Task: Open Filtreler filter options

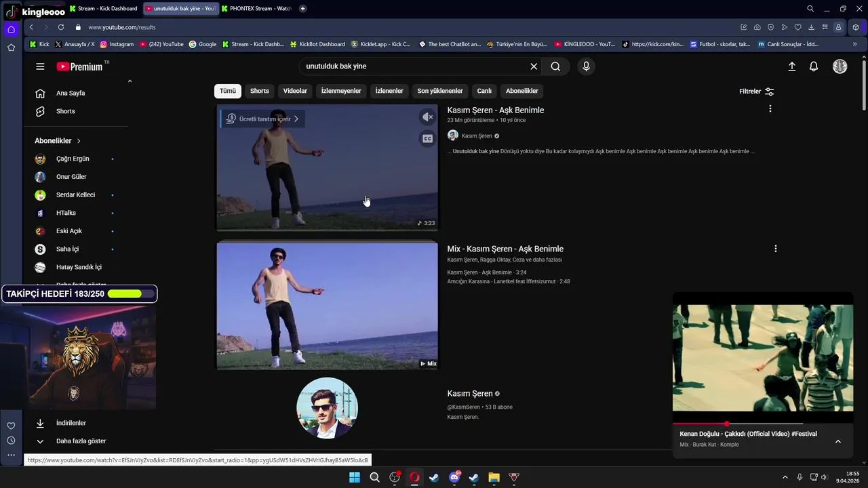Action: (757, 91)
